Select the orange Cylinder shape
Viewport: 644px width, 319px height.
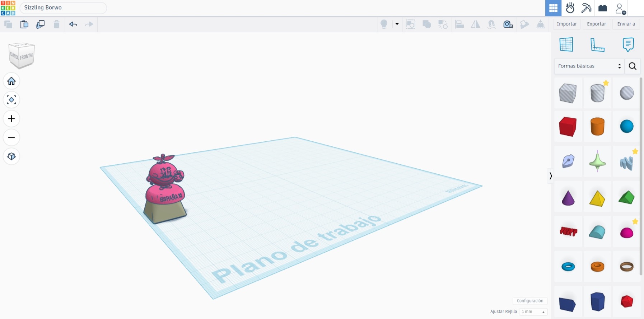(x=597, y=126)
